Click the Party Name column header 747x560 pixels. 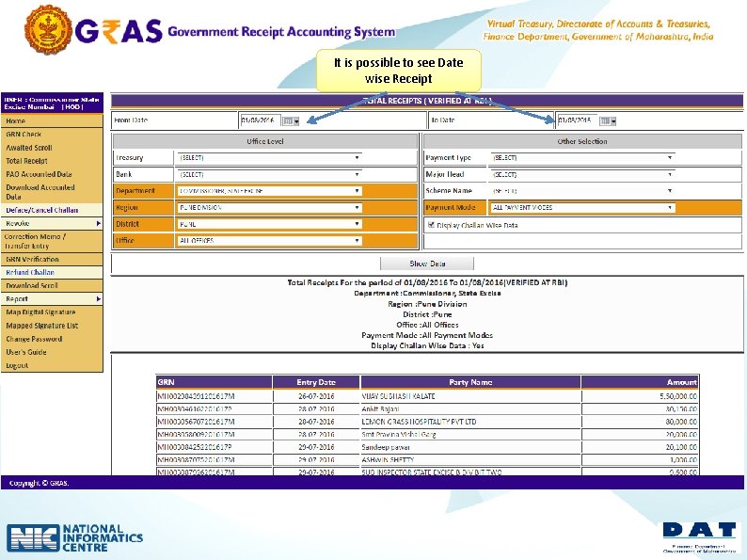470,382
